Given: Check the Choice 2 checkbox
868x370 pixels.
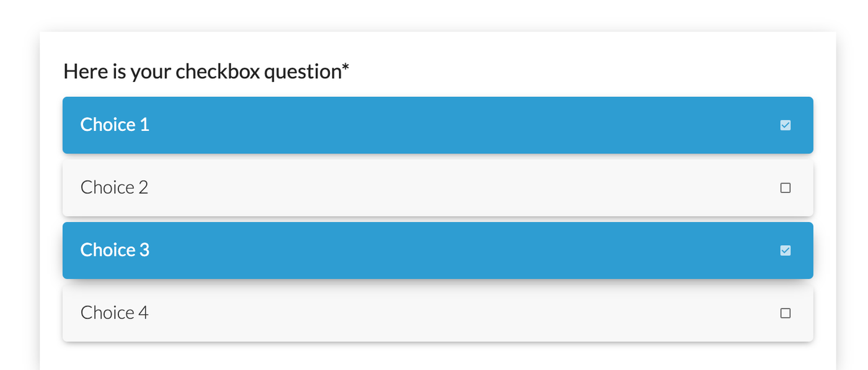Looking at the screenshot, I should pos(786,187).
